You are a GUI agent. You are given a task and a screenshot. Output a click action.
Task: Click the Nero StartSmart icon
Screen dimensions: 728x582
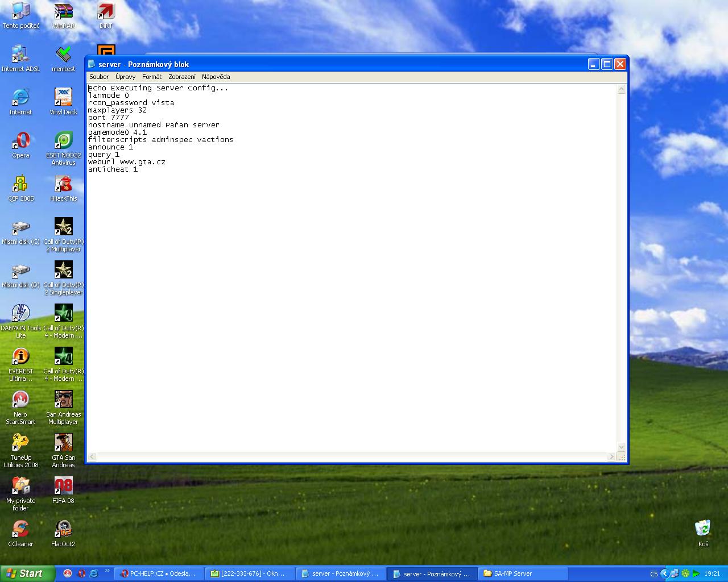click(x=20, y=408)
